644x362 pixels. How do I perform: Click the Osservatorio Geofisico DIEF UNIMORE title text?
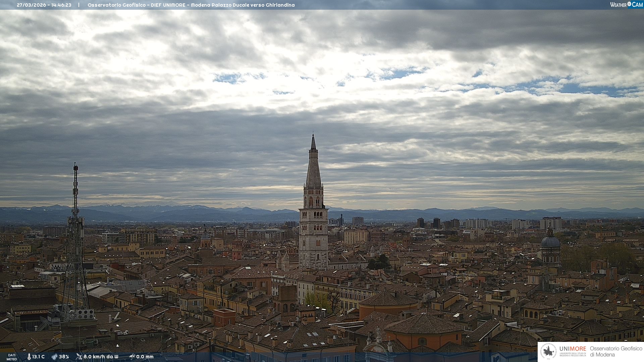pyautogui.click(x=191, y=5)
